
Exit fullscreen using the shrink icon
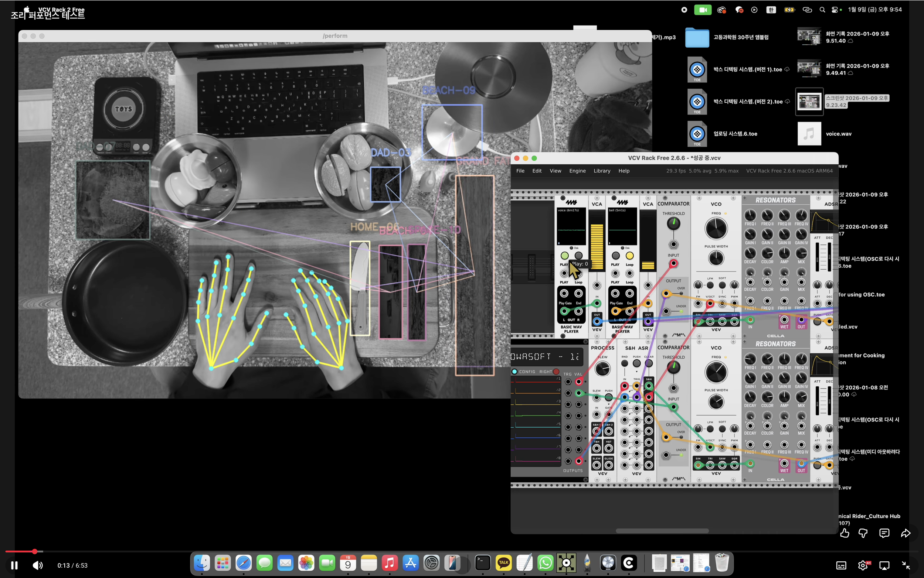pyautogui.click(x=906, y=565)
